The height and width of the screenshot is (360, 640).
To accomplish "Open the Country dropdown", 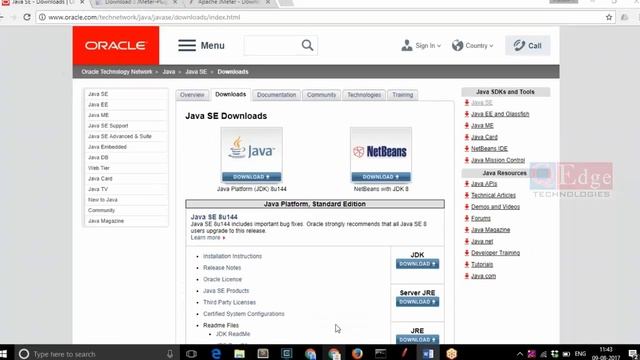I will pos(479,46).
